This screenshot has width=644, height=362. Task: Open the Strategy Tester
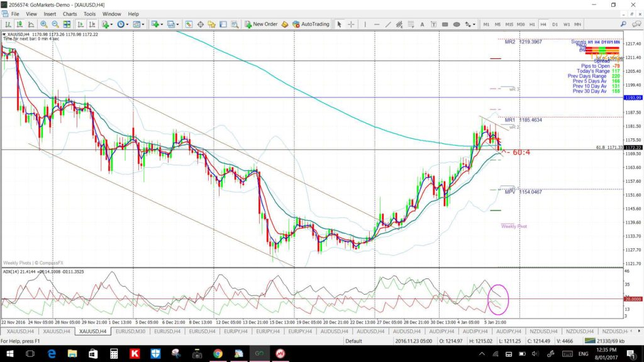[x=235, y=25]
